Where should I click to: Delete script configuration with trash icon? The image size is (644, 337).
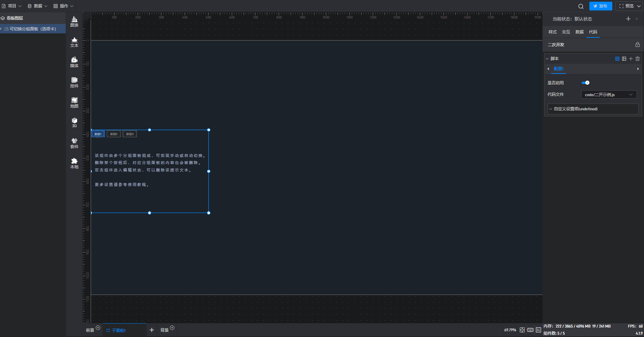coord(638,59)
